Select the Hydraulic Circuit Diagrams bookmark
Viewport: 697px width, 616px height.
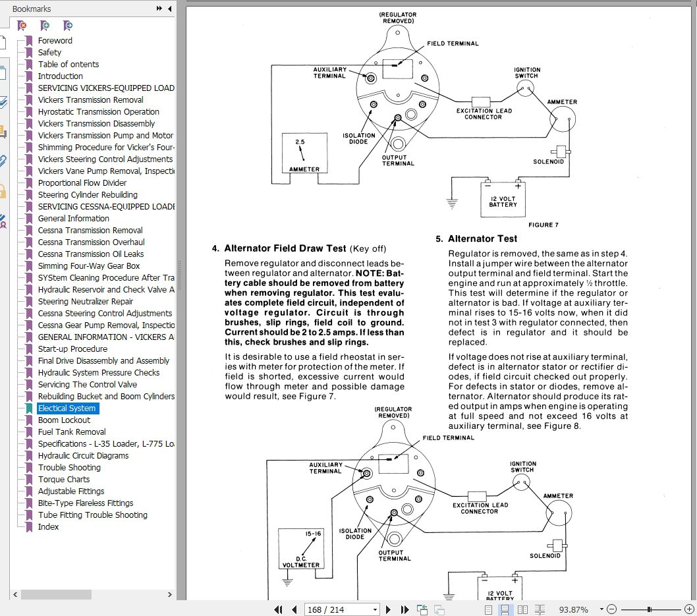point(83,455)
